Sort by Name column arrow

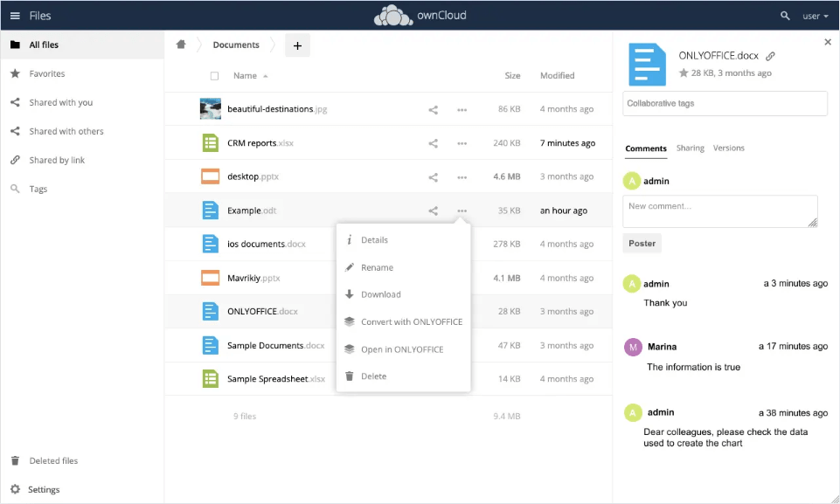(265, 76)
